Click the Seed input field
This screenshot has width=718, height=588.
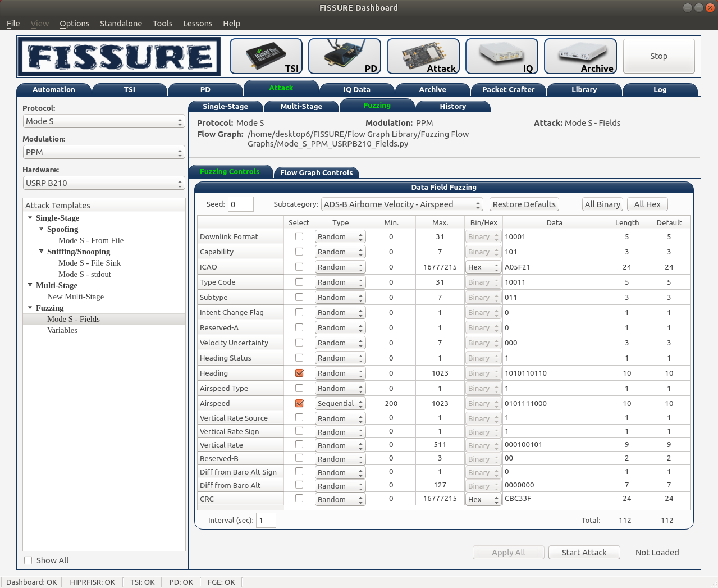click(x=241, y=204)
